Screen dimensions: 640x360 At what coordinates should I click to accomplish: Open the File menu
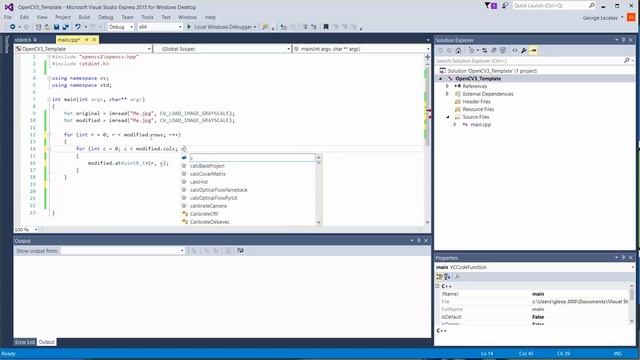coord(8,17)
